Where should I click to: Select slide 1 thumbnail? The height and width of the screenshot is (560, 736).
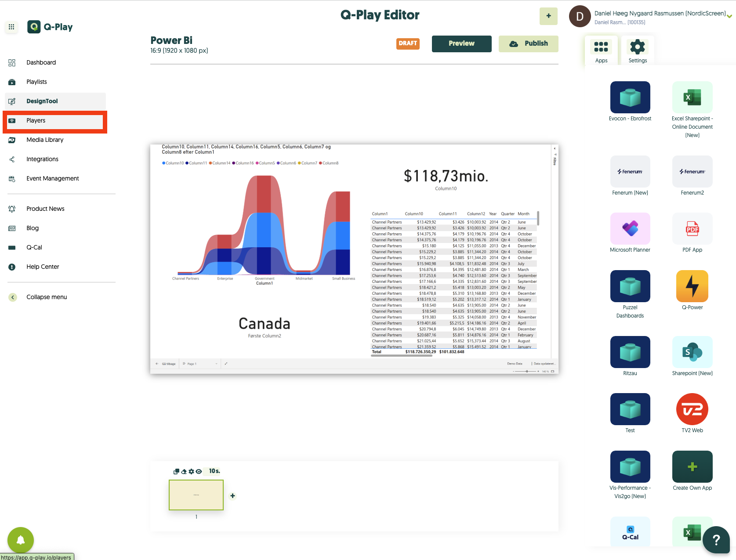pyautogui.click(x=196, y=495)
